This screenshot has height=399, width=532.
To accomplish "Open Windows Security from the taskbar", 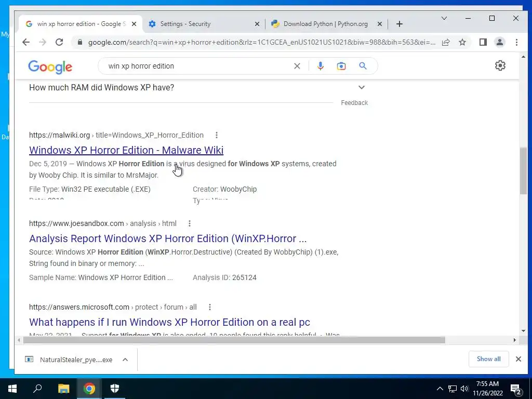I will [115, 389].
